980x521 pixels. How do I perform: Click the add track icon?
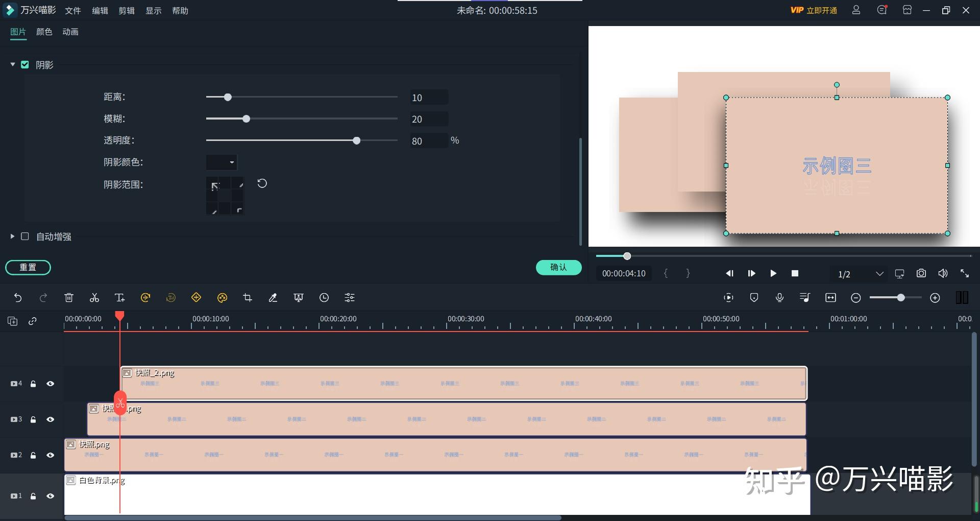(x=13, y=321)
